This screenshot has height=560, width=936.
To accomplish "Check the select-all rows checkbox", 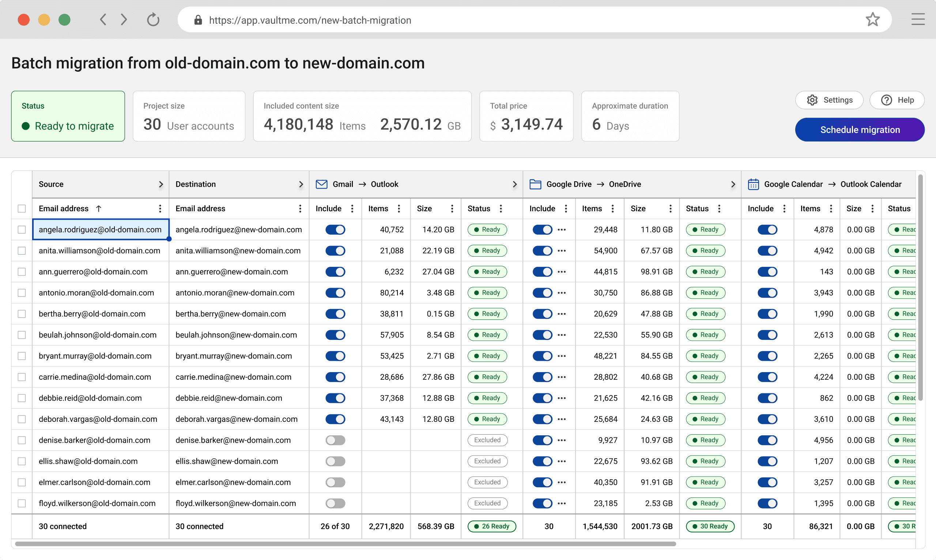I will 22,209.
